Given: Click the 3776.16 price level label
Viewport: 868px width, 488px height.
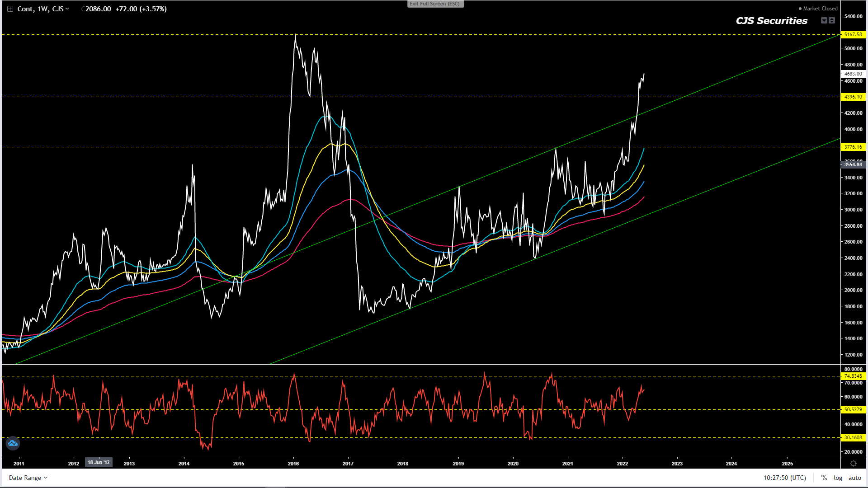Looking at the screenshot, I should (853, 147).
